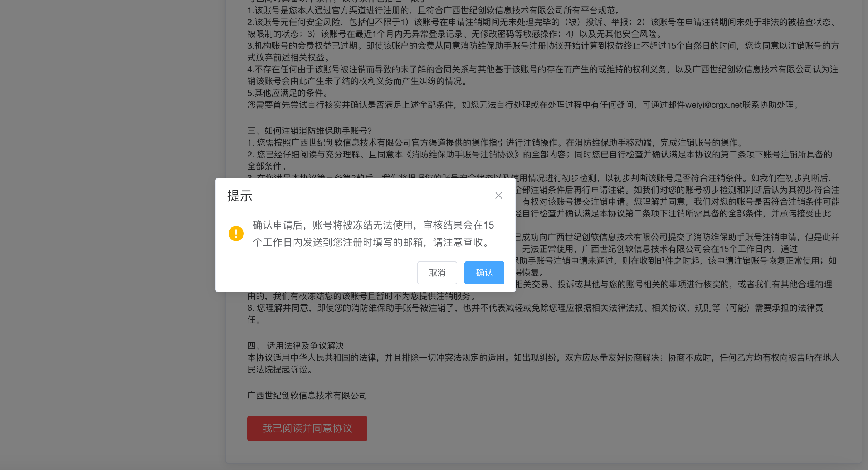This screenshot has width=868, height=470.
Task: Click the paragraph starting 2.该账号无任何安全风险
Action: pos(543,28)
